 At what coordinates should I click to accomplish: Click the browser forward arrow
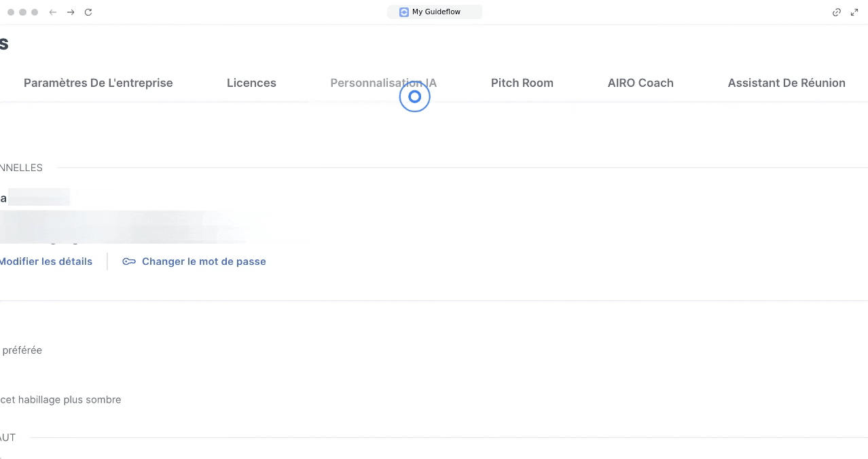(71, 12)
